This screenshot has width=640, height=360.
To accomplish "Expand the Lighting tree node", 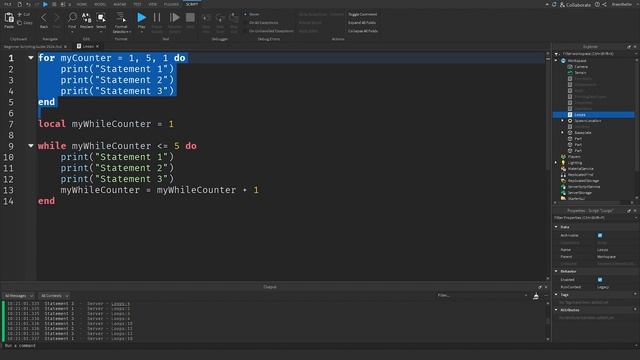I will click(x=556, y=163).
